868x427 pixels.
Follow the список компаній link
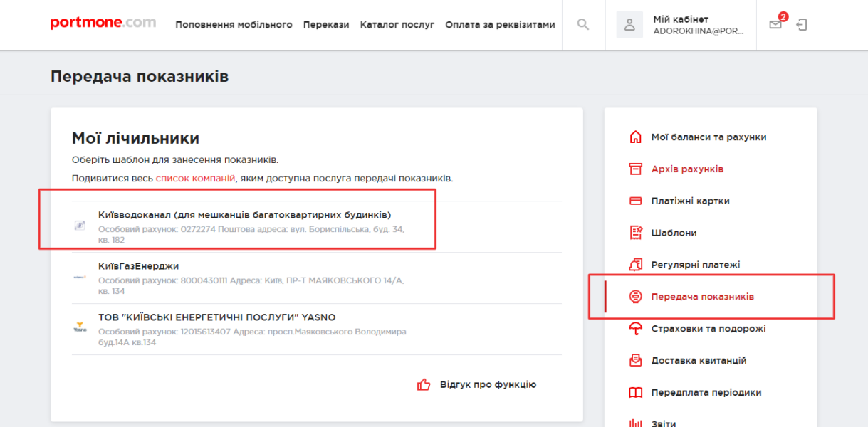[x=195, y=178]
